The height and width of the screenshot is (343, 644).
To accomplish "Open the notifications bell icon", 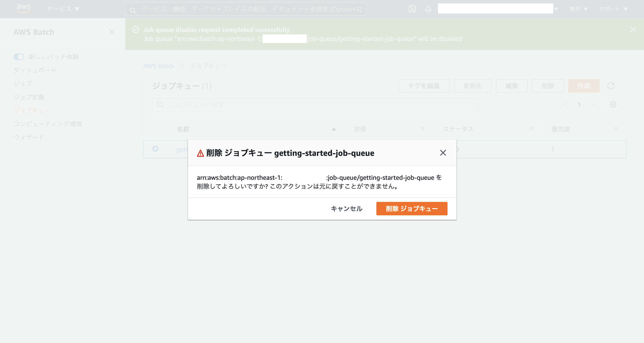I will coord(428,9).
